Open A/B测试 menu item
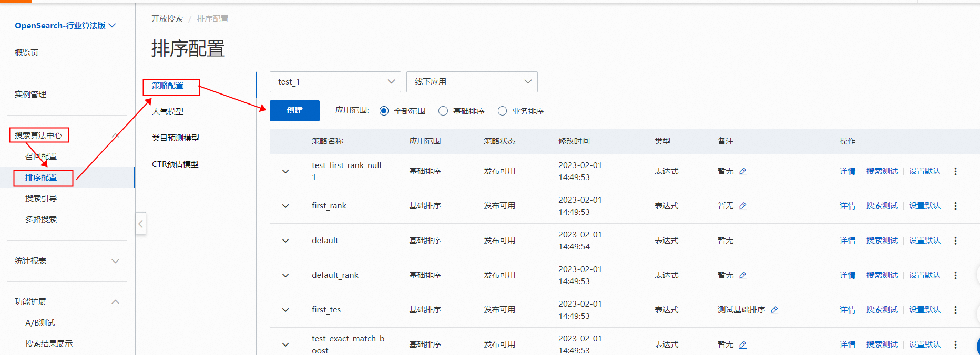 40,323
